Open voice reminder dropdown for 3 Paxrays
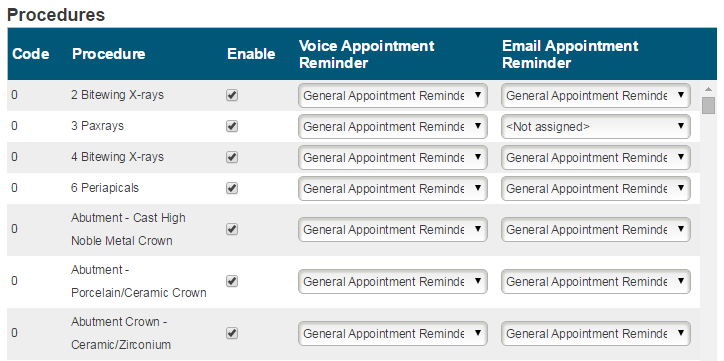 tap(392, 126)
